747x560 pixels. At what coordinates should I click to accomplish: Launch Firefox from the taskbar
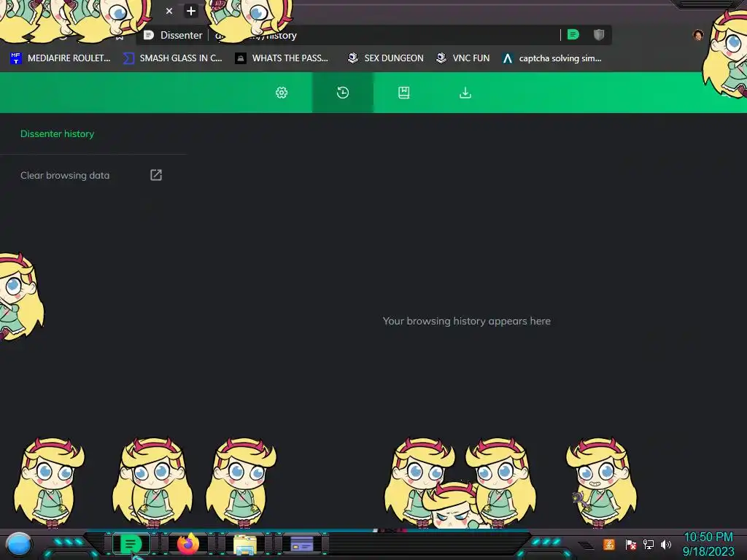(x=188, y=544)
